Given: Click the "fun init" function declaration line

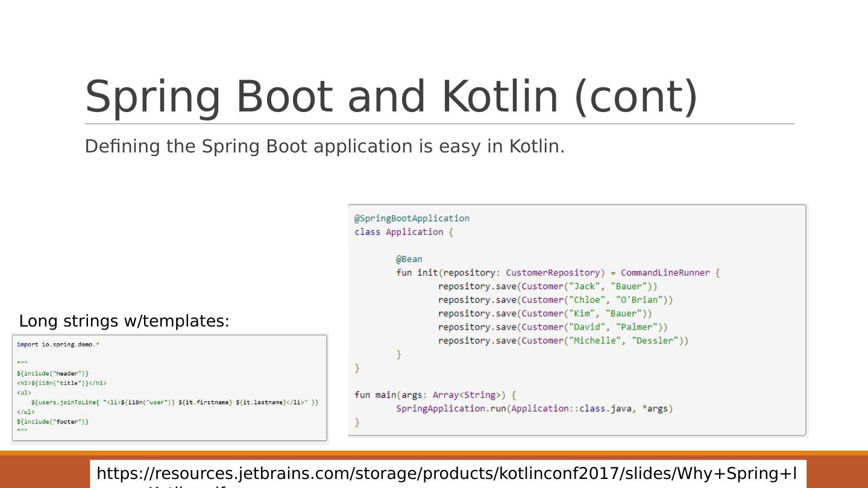Looking at the screenshot, I should pyautogui.click(x=558, y=273).
